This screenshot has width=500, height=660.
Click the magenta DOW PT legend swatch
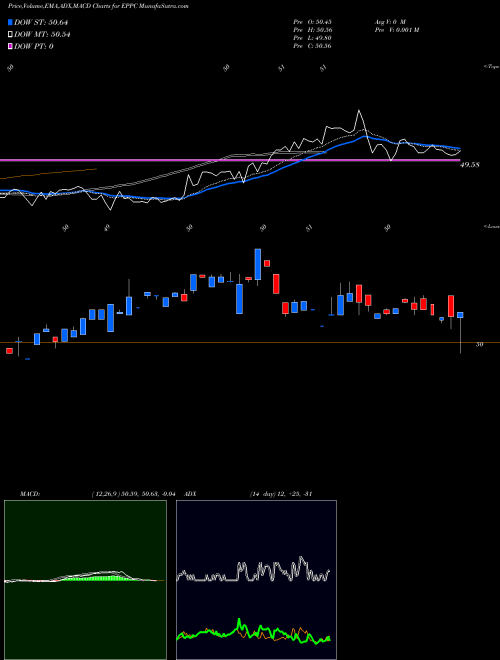(x=10, y=46)
